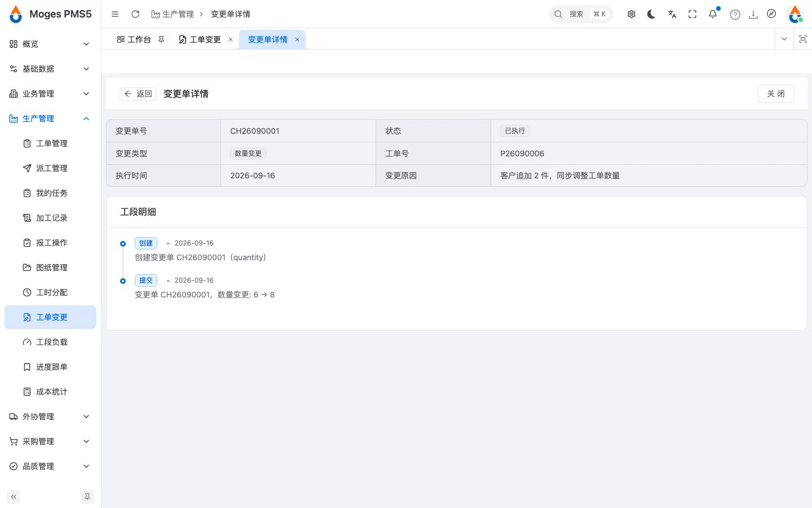The width and height of the screenshot is (812, 508).
Task: Expand the 业务管理 menu
Action: 50,94
